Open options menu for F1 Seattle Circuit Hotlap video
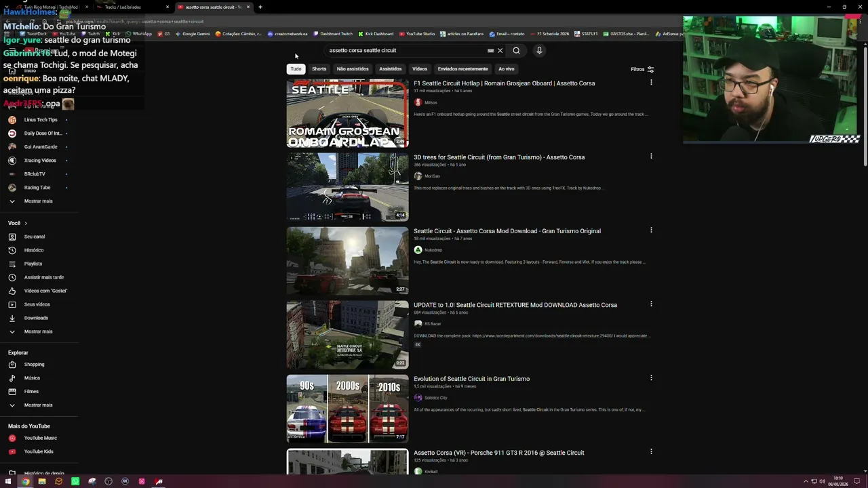Screen dimensions: 868x488 tap(651, 83)
